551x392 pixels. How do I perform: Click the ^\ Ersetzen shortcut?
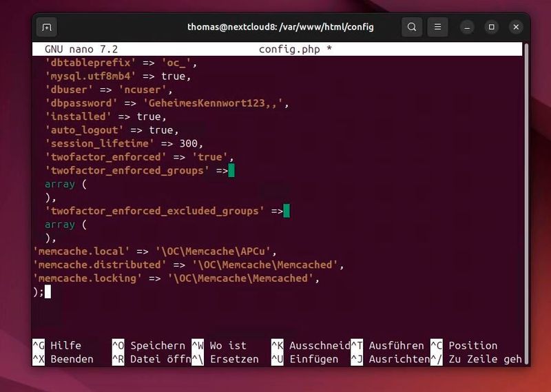pyautogui.click(x=225, y=360)
